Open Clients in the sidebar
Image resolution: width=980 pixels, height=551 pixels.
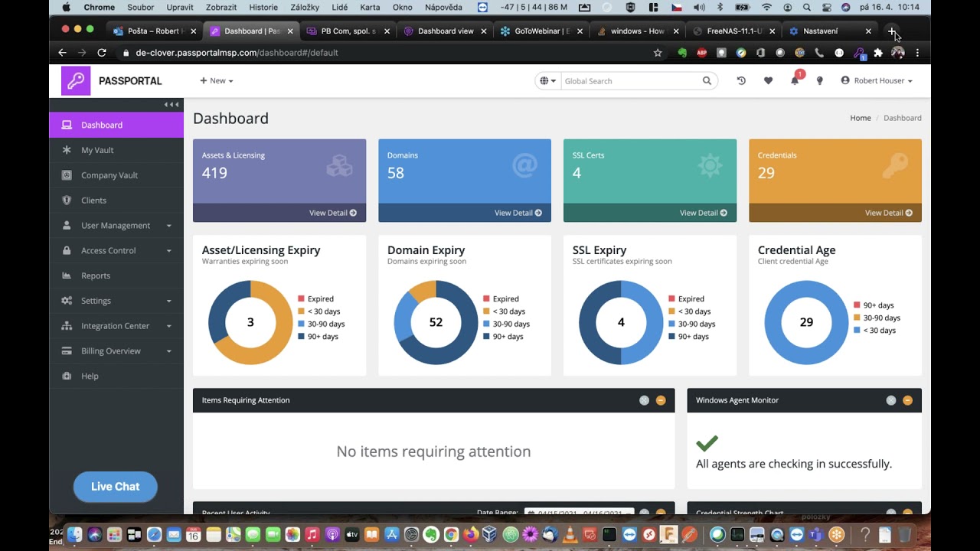(x=116, y=201)
